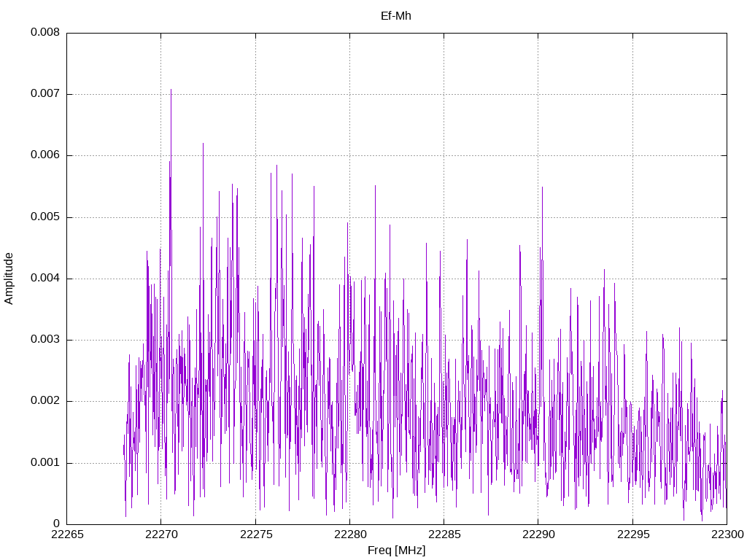Click the 0.007 y-axis tick label
Image resolution: width=747 pixels, height=560 pixels.
pos(44,94)
